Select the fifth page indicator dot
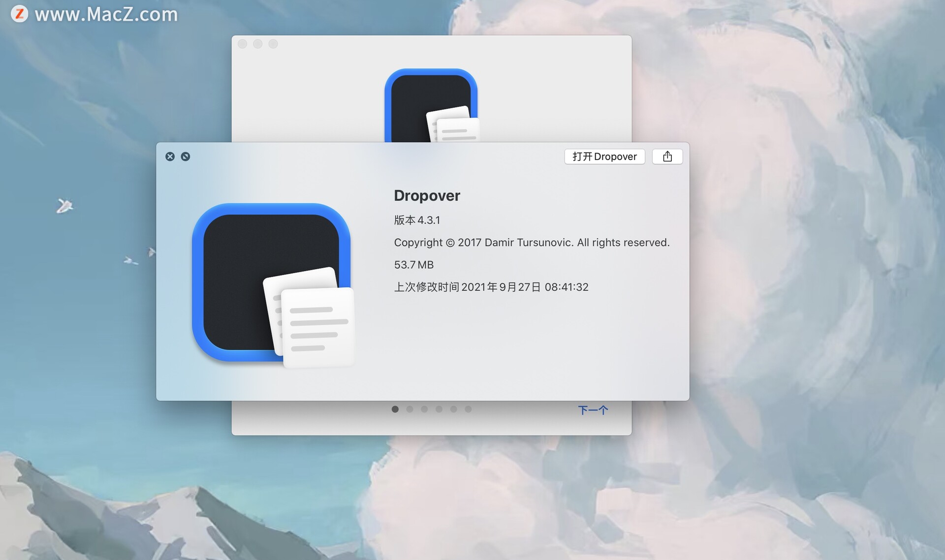 pyautogui.click(x=454, y=409)
